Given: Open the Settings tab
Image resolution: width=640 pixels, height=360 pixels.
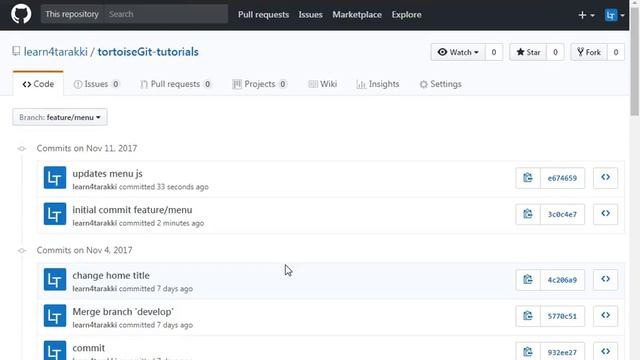Looking at the screenshot, I should [440, 84].
